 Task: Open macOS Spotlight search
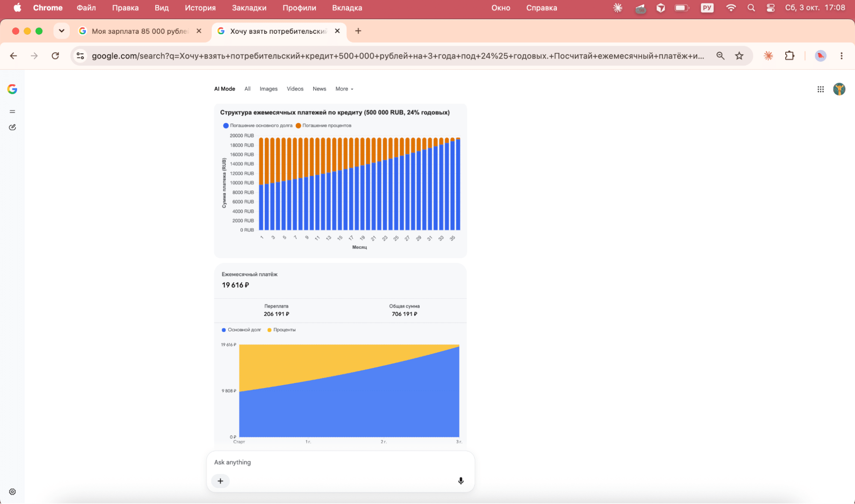[x=751, y=8]
